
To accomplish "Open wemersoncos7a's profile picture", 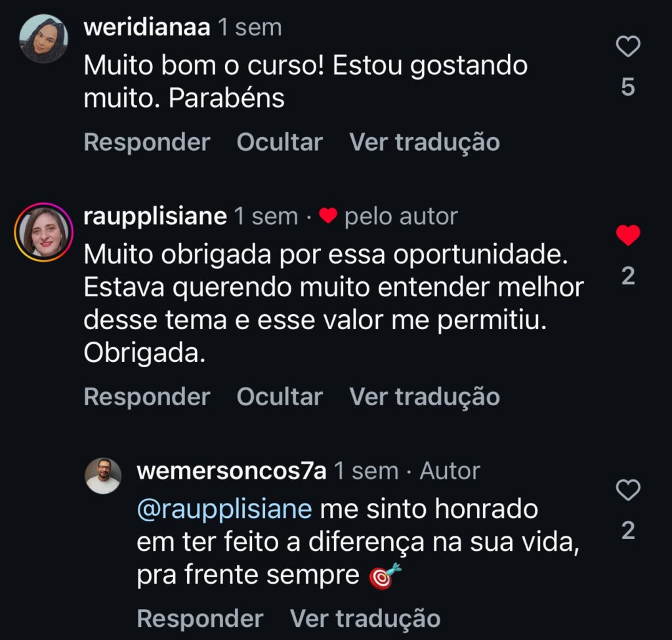I will tap(103, 475).
